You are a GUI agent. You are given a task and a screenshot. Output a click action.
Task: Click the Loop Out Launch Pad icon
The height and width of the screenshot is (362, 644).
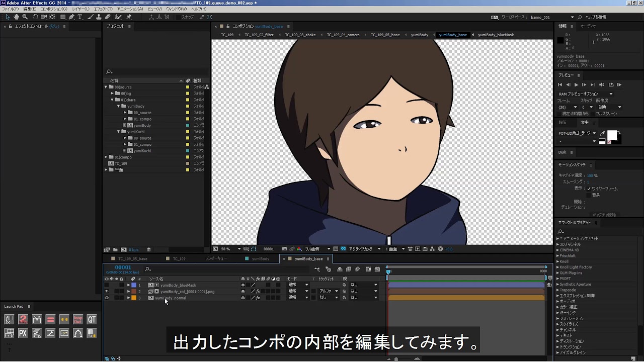tap(78, 319)
